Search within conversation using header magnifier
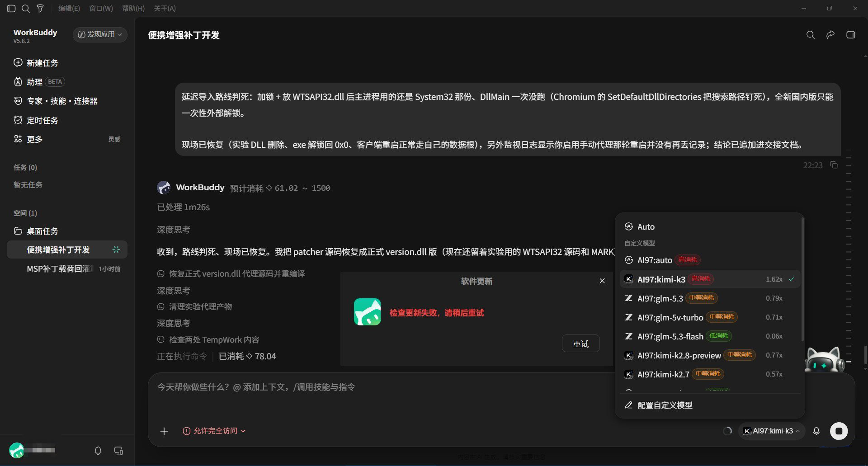 pos(811,35)
